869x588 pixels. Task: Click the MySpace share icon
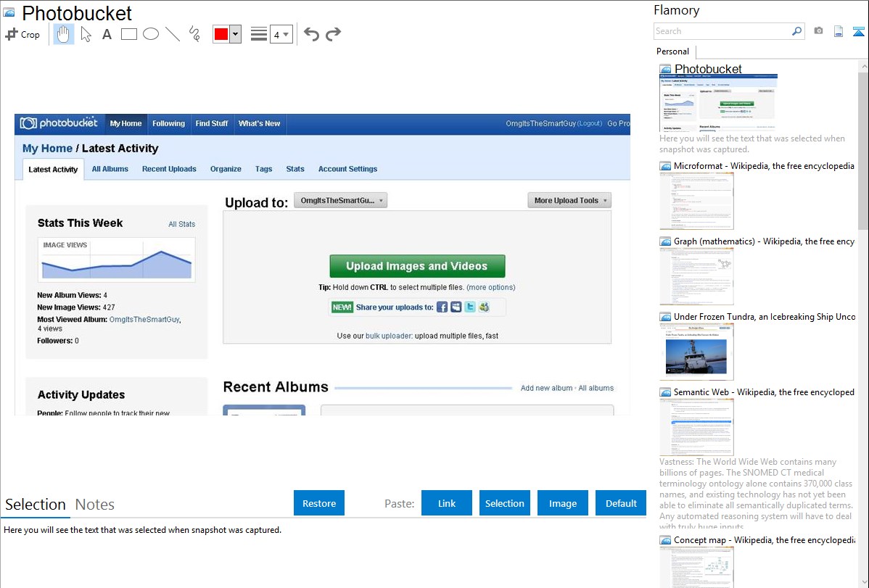[456, 307]
